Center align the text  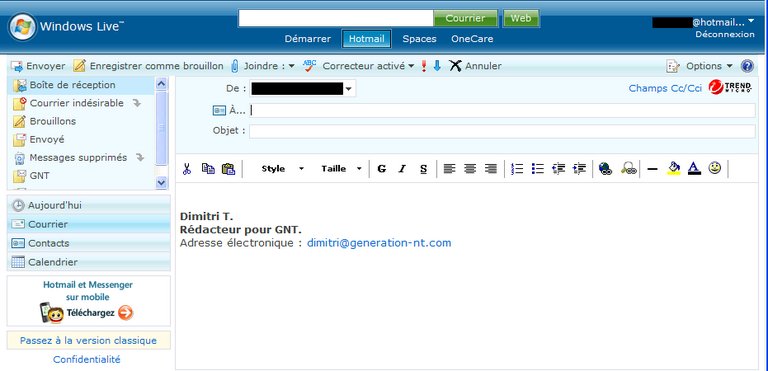[470, 169]
